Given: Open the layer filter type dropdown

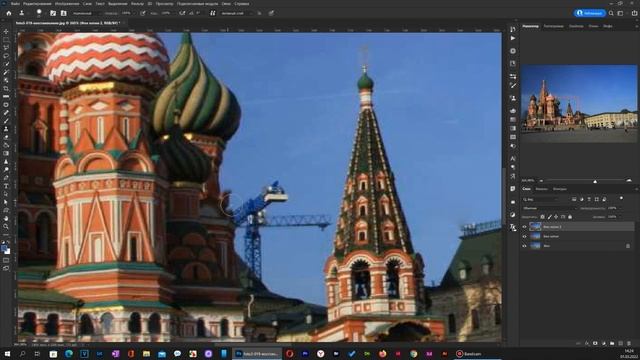Looking at the screenshot, I should [x=542, y=199].
